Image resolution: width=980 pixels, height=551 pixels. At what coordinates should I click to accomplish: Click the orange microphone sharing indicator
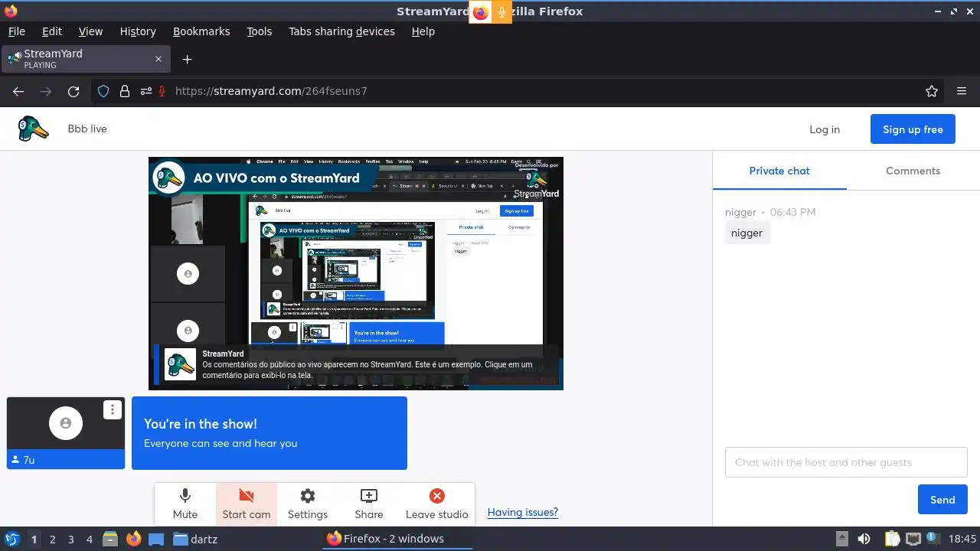point(502,11)
